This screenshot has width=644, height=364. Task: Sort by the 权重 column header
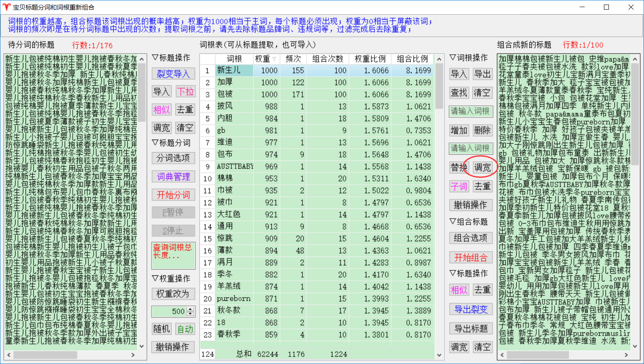tap(265, 59)
